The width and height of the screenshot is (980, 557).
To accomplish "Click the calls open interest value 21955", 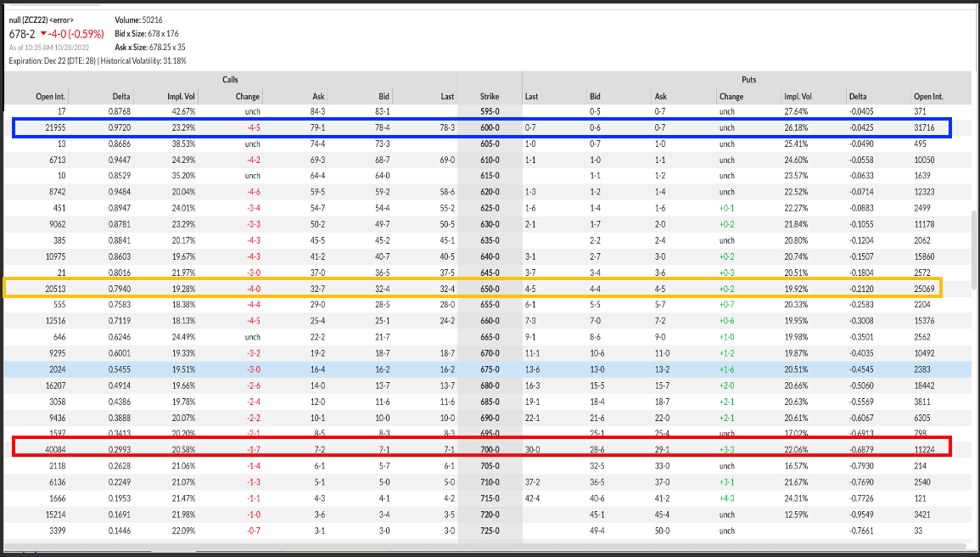I will pyautogui.click(x=55, y=127).
